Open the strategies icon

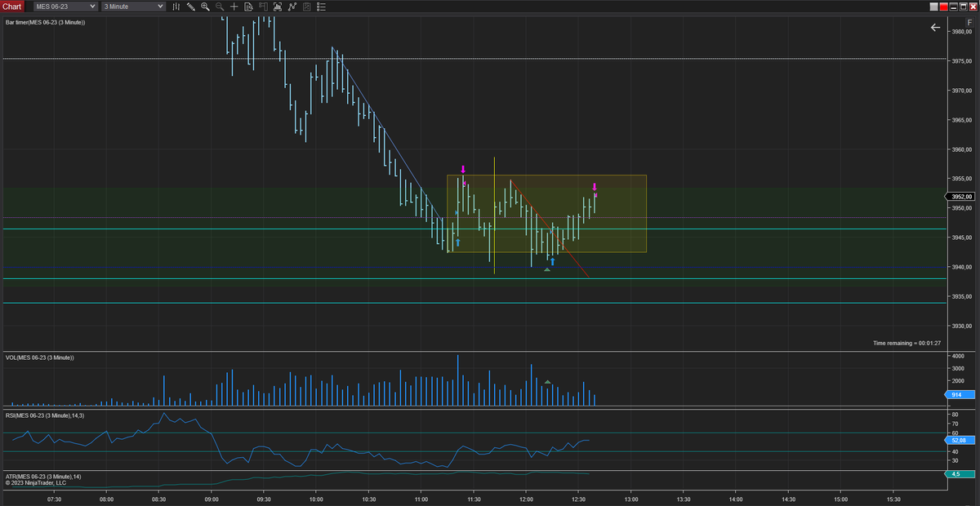click(292, 7)
